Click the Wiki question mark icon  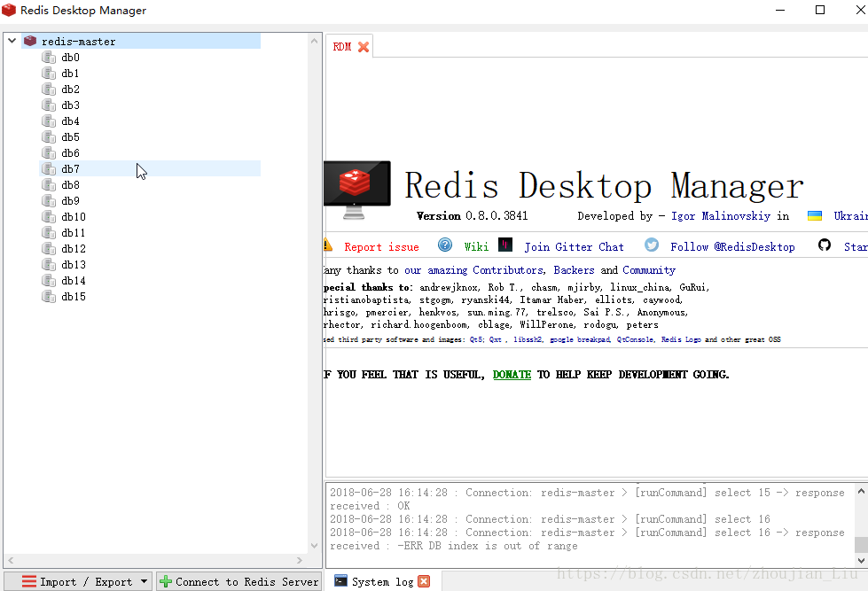point(445,245)
